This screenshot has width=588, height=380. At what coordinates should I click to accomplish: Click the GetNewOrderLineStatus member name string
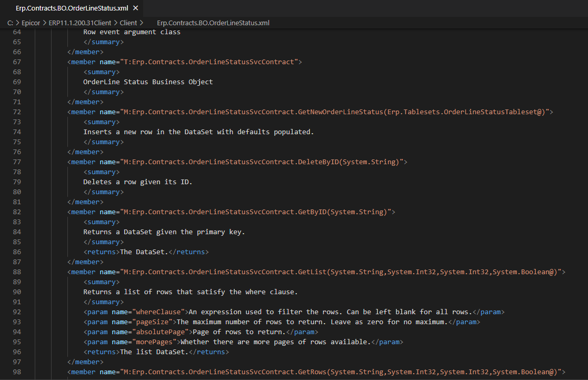click(334, 112)
